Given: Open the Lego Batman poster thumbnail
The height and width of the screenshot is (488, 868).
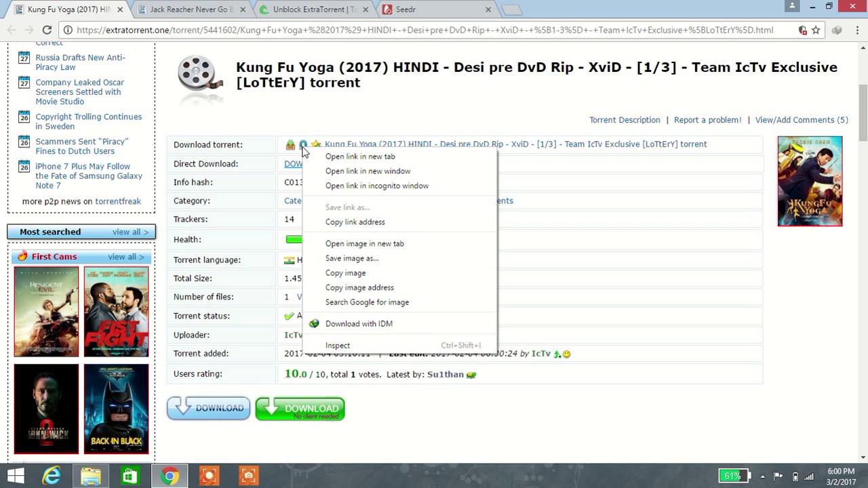Looking at the screenshot, I should (x=116, y=409).
